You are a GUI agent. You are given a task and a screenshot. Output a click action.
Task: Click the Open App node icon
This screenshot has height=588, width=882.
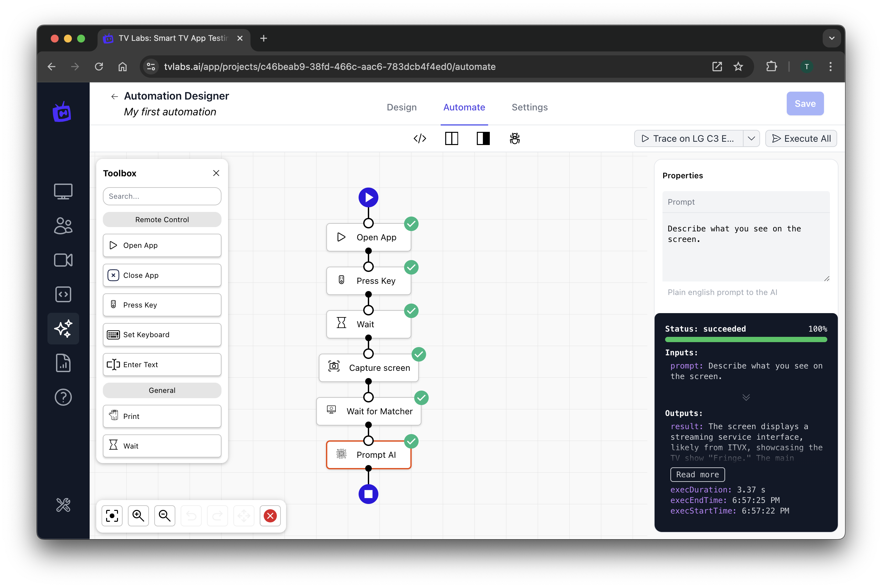pyautogui.click(x=341, y=237)
